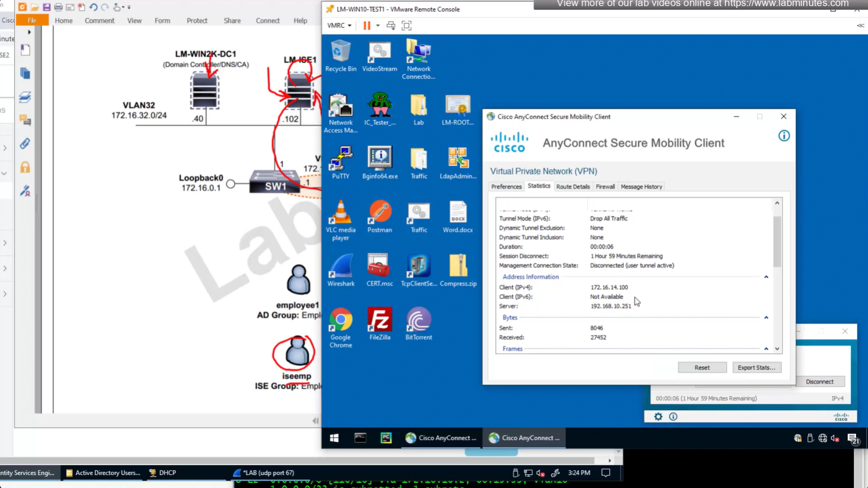Click the VMRC pause button
868x488 pixels.
367,25
